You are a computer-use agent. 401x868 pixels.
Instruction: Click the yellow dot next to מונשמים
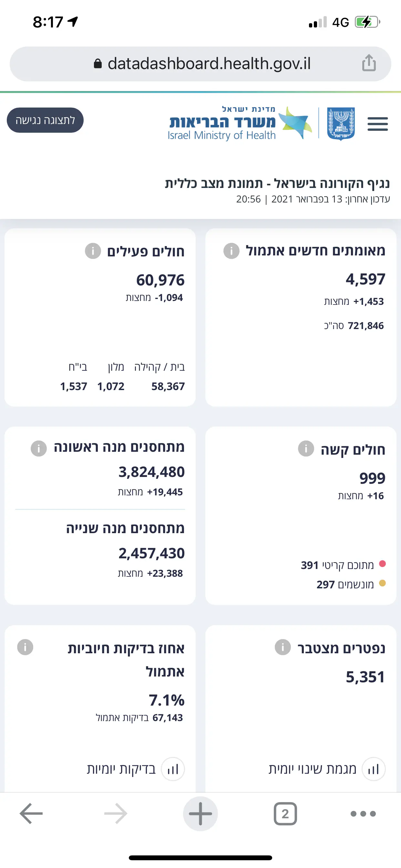click(x=383, y=583)
